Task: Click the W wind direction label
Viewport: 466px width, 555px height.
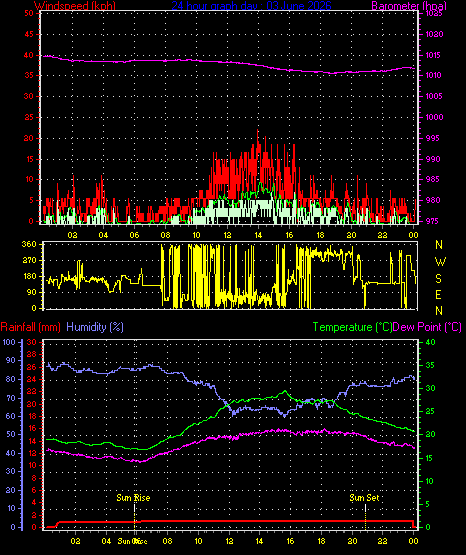Action: [x=440, y=262]
